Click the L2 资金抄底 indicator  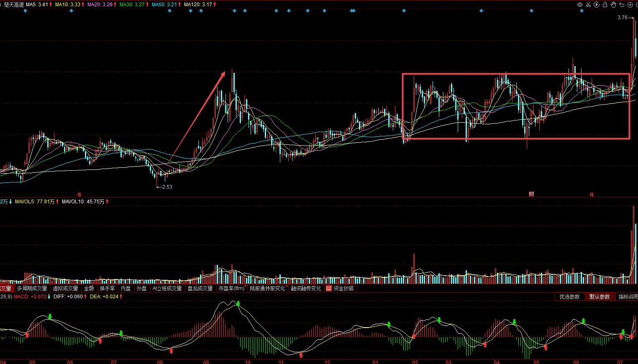(340, 288)
